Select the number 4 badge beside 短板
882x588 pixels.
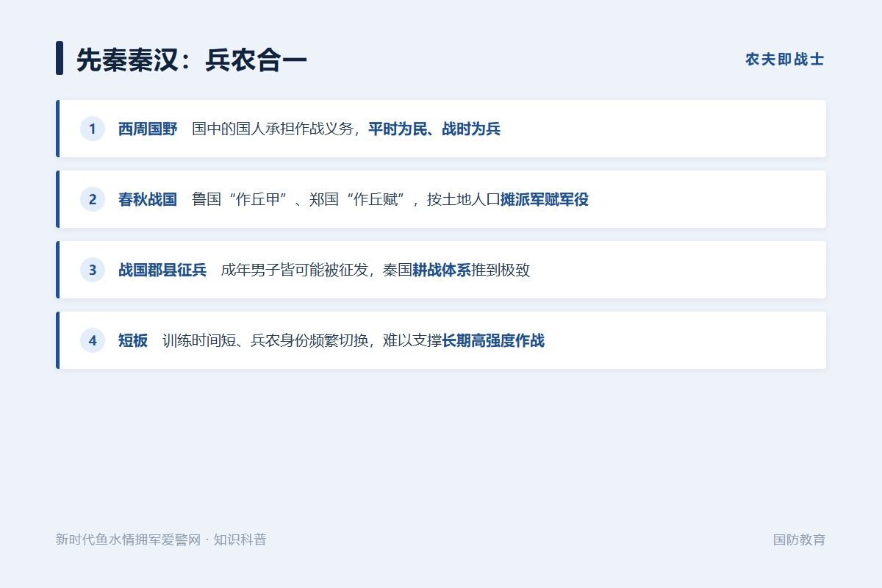[93, 340]
